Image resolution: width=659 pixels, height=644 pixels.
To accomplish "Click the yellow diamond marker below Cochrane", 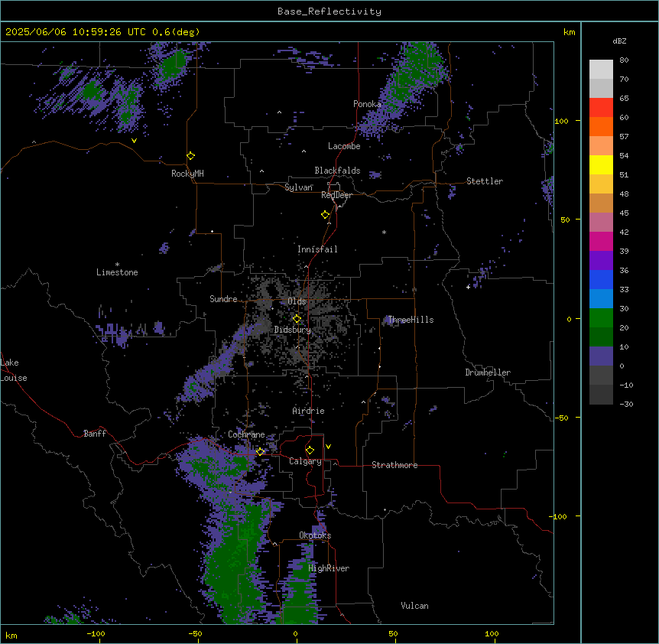I will click(x=260, y=451).
